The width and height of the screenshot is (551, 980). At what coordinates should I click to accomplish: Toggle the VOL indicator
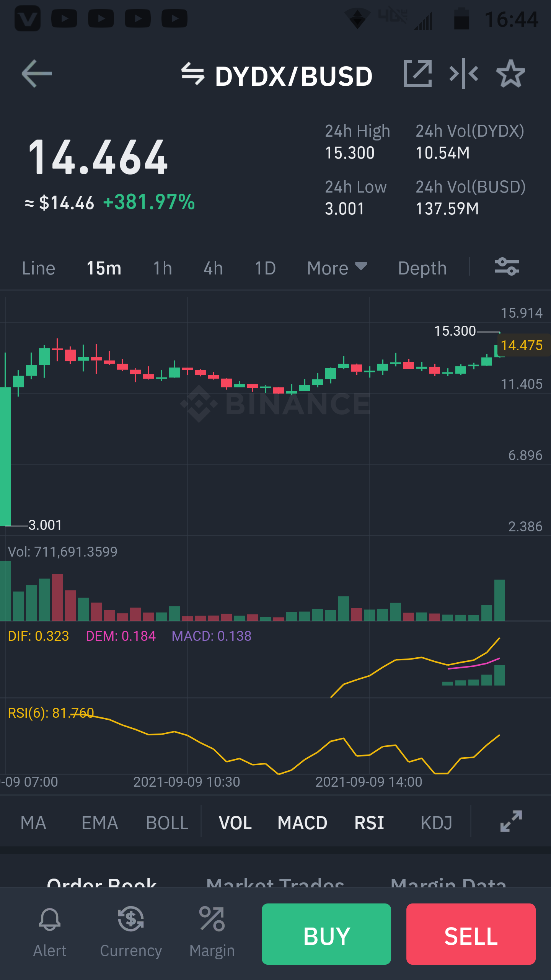click(x=235, y=823)
